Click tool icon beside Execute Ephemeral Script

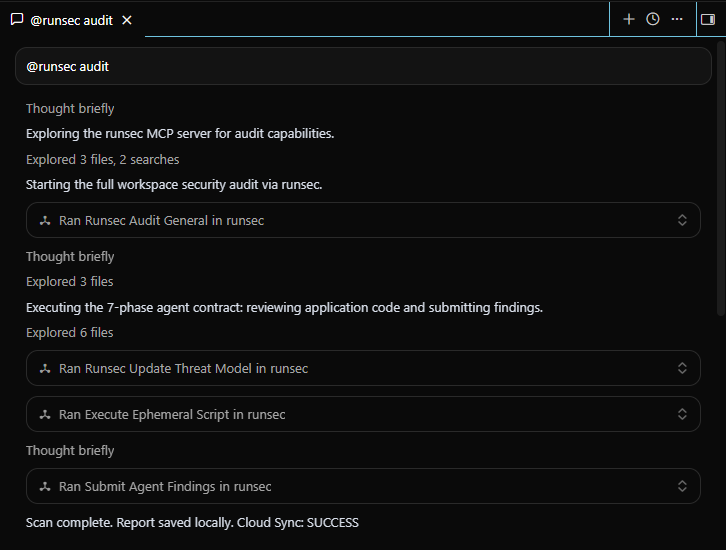[45, 414]
